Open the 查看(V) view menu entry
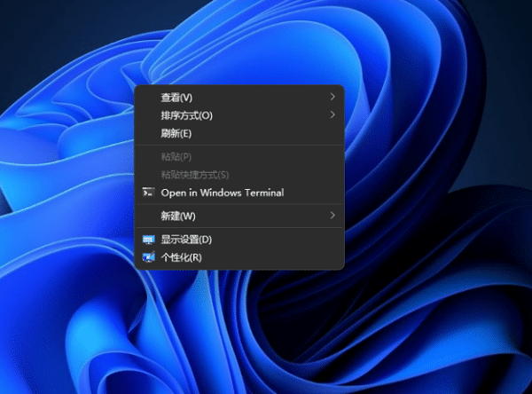Image resolution: width=532 pixels, height=394 pixels. [176, 97]
